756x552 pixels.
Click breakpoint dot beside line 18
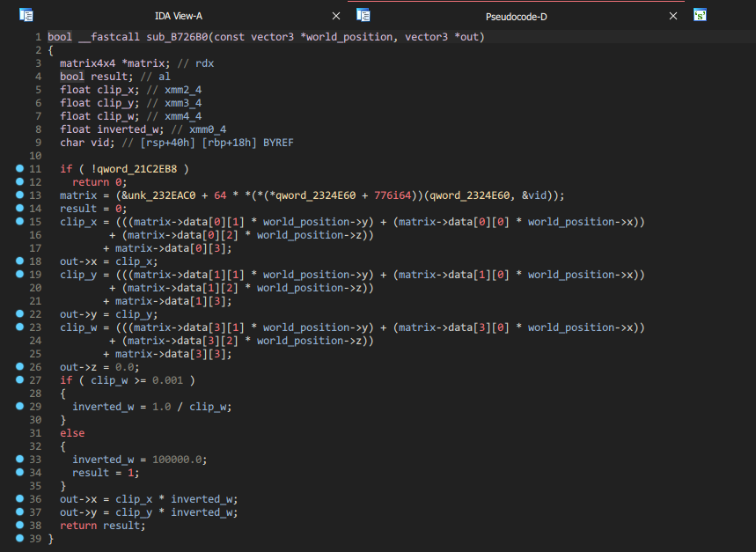coord(19,261)
